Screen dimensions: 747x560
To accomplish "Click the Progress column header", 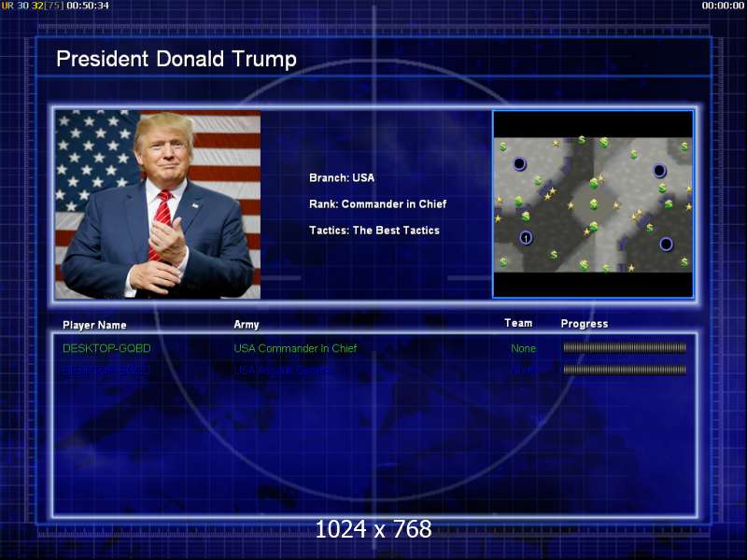I will coord(585,324).
